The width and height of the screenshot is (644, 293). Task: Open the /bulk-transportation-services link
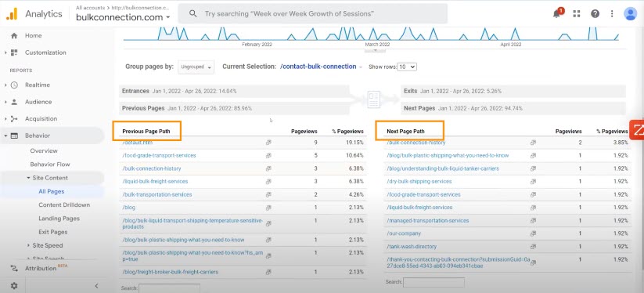157,194
